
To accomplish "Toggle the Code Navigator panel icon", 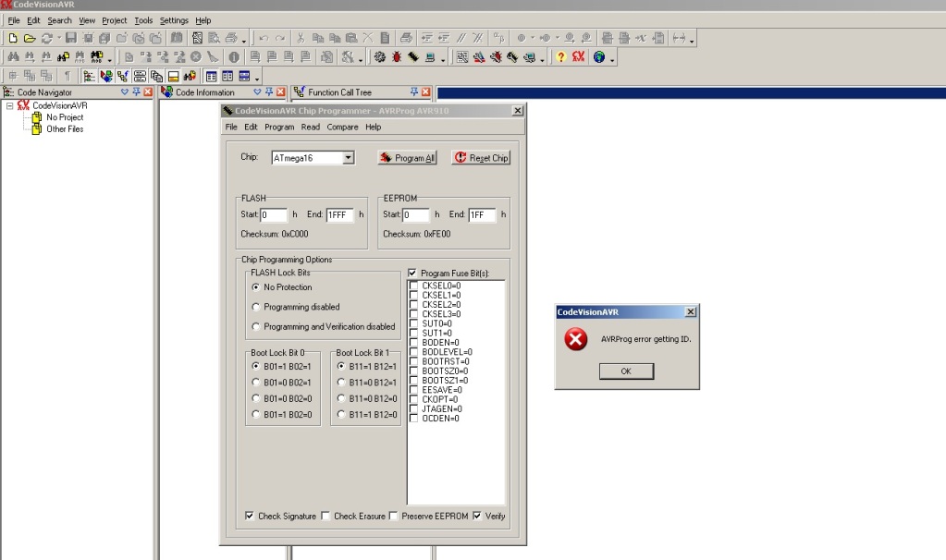I will [89, 76].
